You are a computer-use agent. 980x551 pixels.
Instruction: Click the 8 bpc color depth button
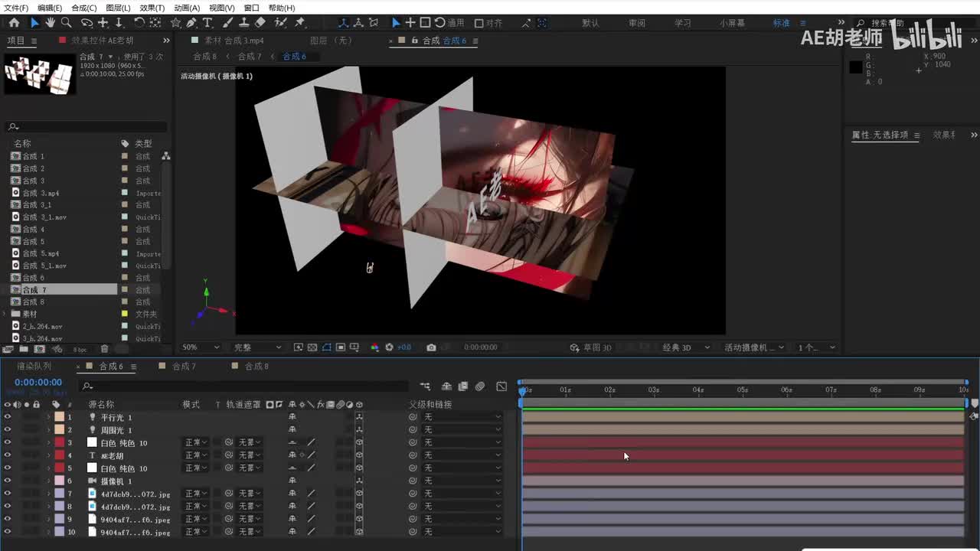pyautogui.click(x=80, y=350)
